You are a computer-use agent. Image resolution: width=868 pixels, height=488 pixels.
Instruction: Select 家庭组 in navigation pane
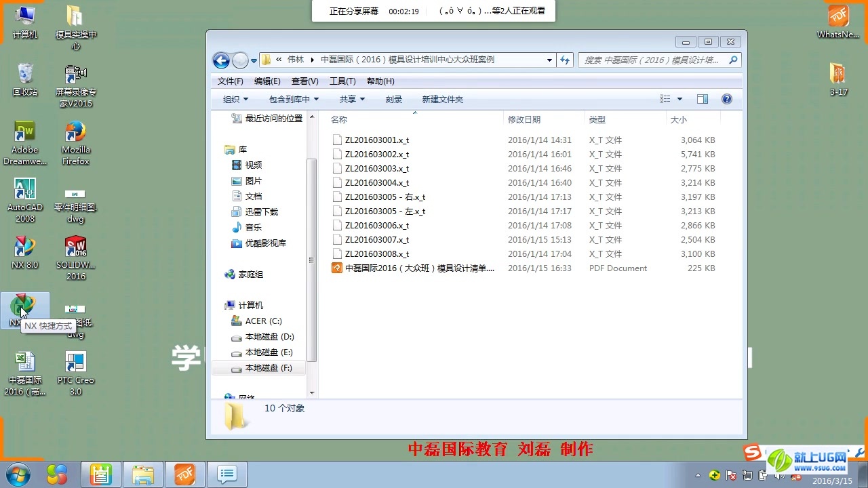click(243, 274)
